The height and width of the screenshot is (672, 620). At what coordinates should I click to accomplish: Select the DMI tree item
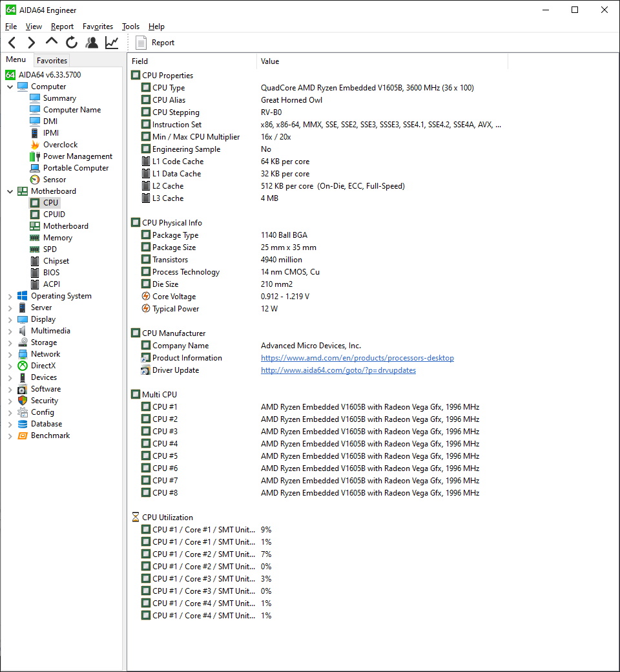pos(50,121)
